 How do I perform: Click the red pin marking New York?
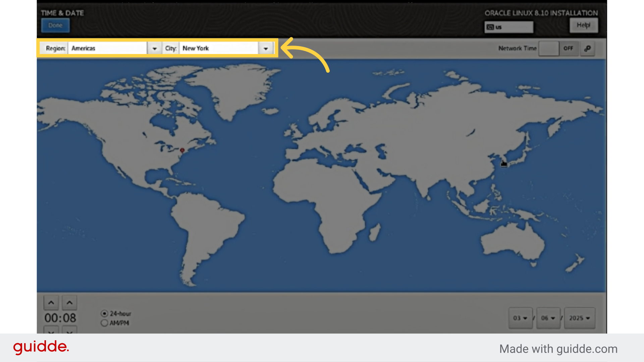tap(182, 150)
